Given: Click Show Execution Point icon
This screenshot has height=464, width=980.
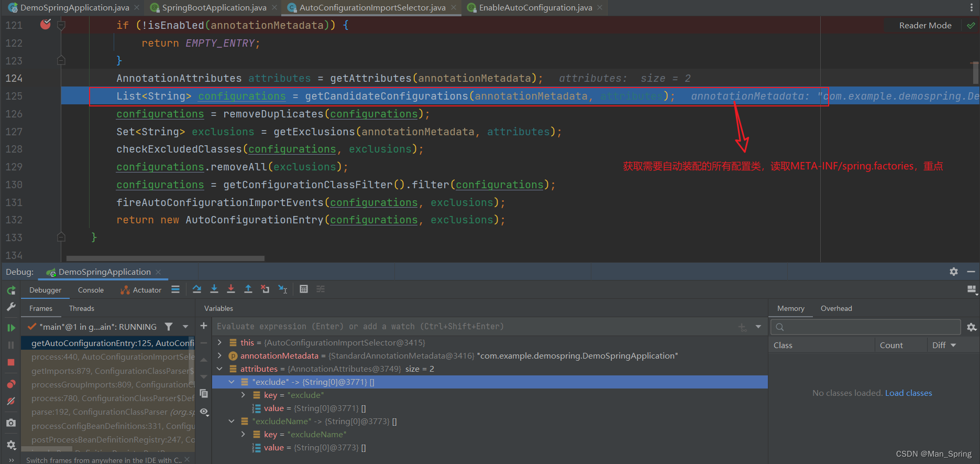Looking at the screenshot, I should (x=175, y=289).
